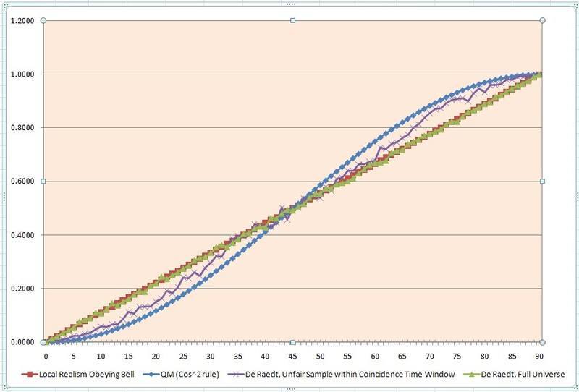Click the 70 label on horizontal axis
Screen dimensions: 579x392
[x=430, y=357]
